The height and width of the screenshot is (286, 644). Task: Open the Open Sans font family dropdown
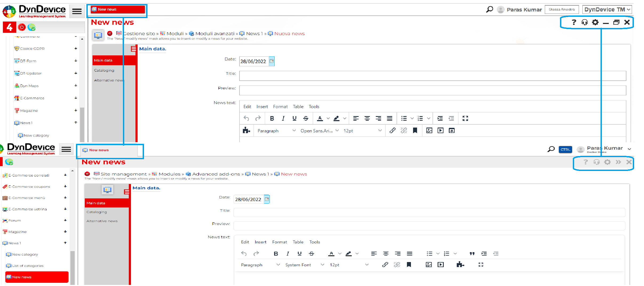[319, 131]
